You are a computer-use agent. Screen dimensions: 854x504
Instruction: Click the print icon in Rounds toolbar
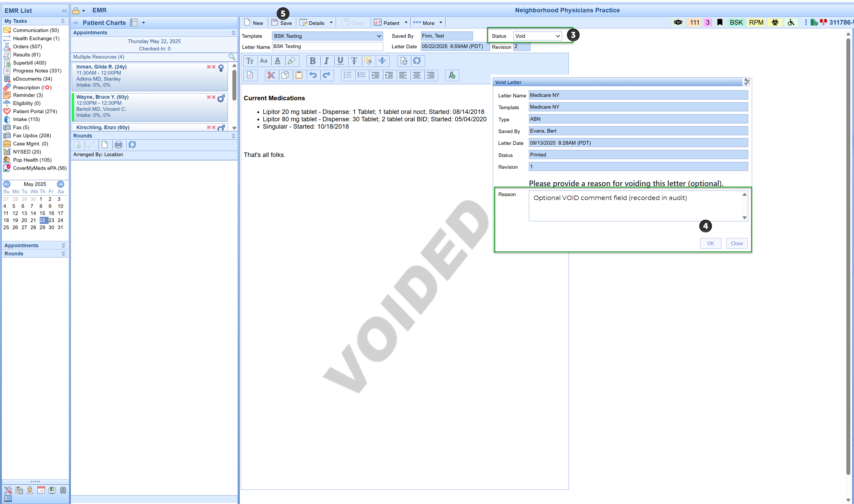coord(118,145)
